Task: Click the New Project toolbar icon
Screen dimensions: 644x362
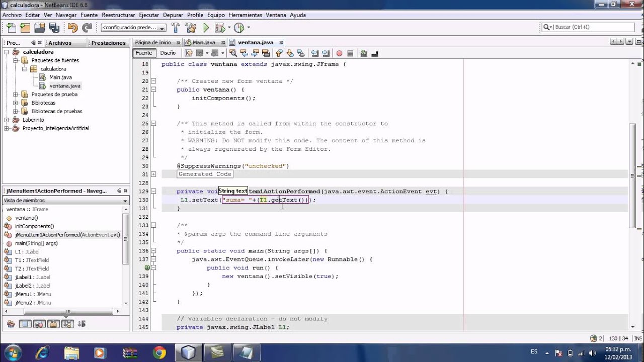Action: coord(25,28)
